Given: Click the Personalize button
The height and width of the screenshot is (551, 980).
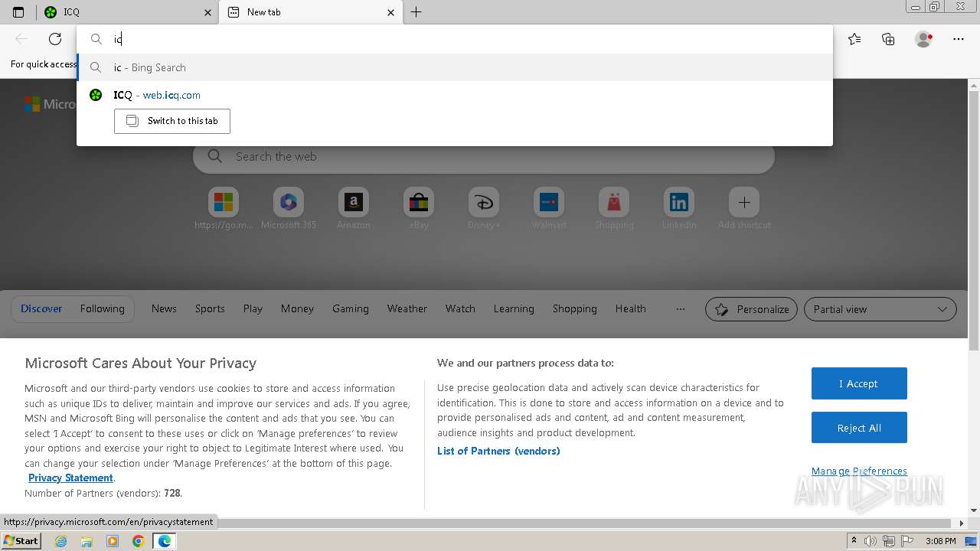Looking at the screenshot, I should click(751, 309).
